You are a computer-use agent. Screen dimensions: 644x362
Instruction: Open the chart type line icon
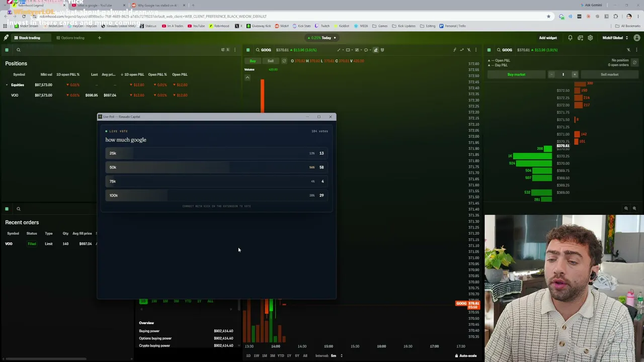point(462,50)
